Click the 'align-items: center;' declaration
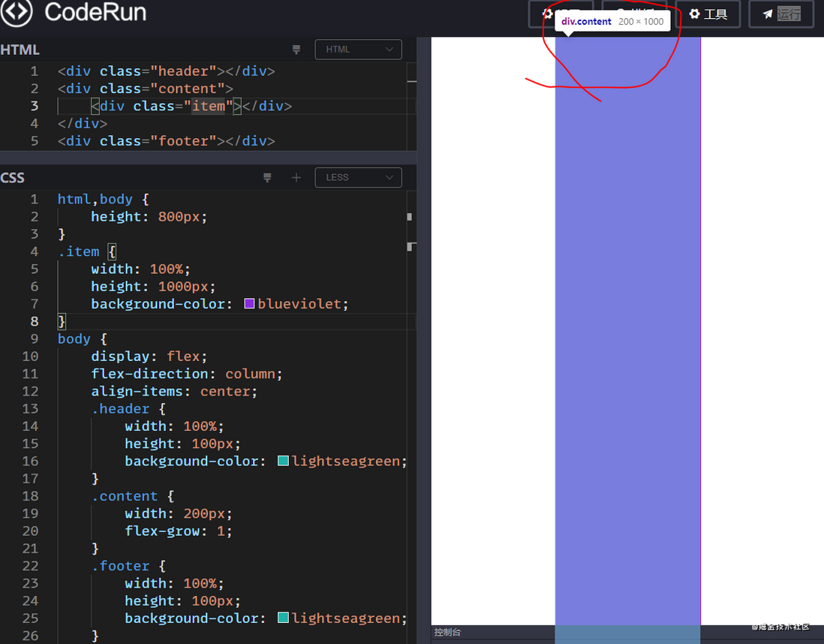 174,391
